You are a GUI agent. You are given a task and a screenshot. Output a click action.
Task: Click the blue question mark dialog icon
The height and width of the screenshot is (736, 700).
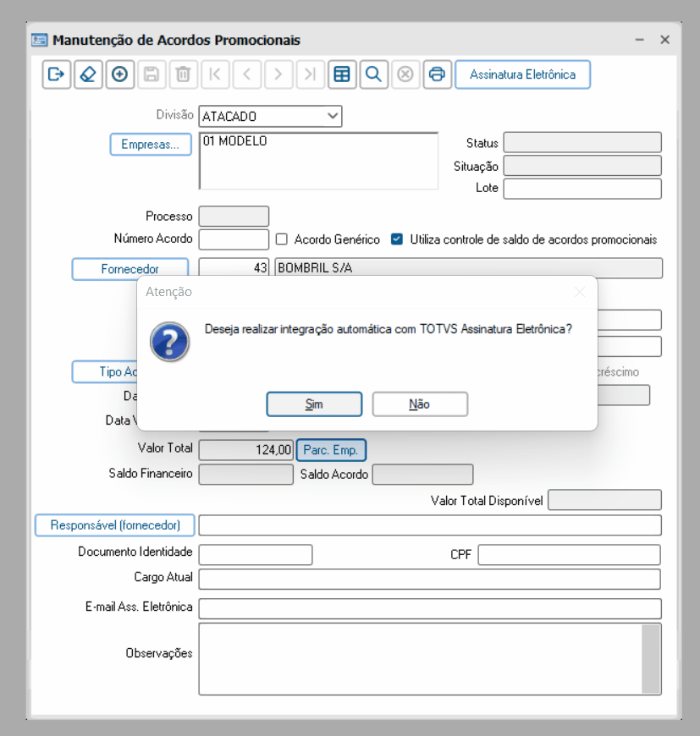pos(169,342)
